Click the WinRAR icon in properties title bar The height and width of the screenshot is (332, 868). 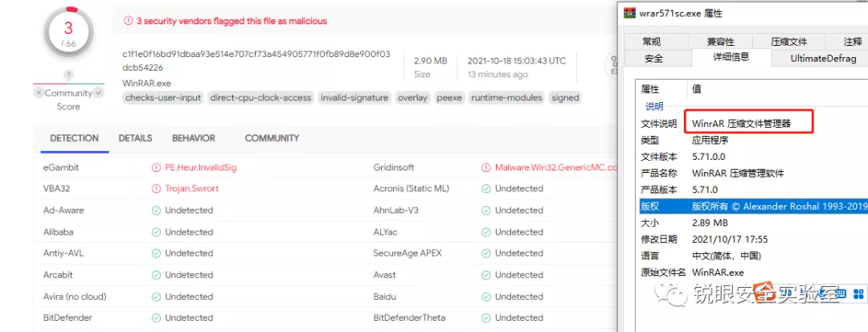pyautogui.click(x=629, y=13)
